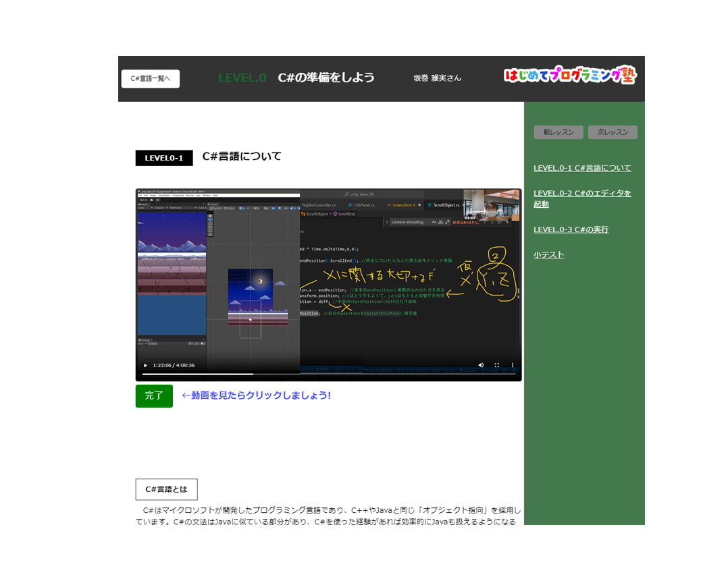
Task: Enable regex mode in the content-encoding search
Action: [447, 222]
